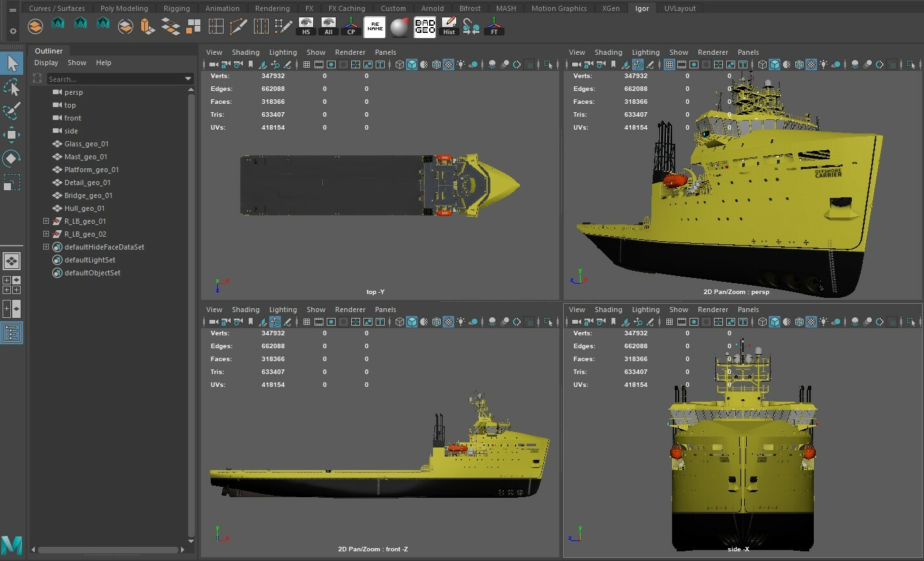Open the Outliner Display menu
Image resolution: width=924 pixels, height=561 pixels.
46,63
